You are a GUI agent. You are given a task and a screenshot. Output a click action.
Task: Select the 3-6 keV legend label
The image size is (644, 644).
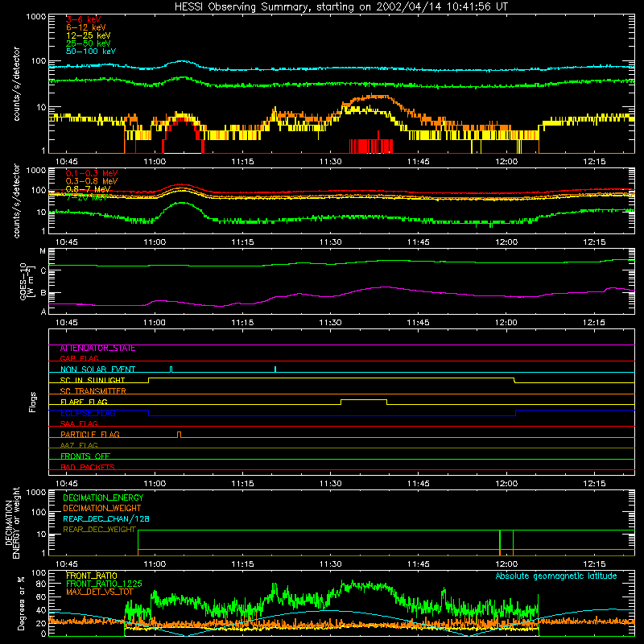click(83, 19)
